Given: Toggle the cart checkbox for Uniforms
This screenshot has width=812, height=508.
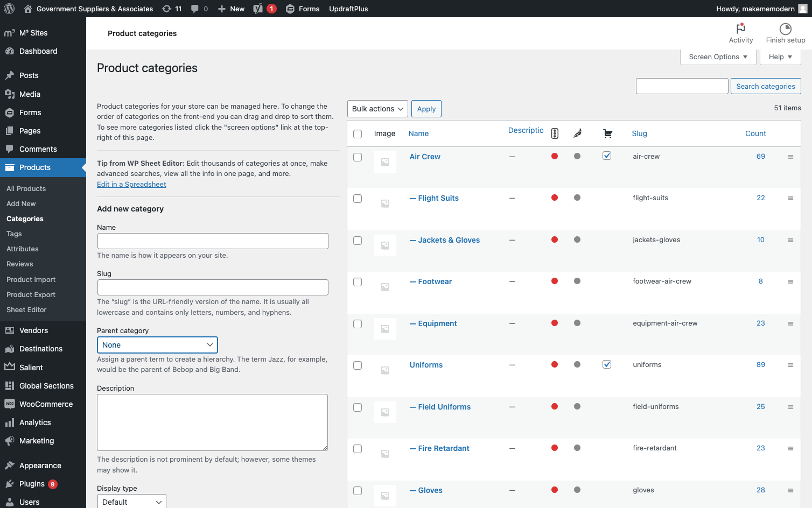Looking at the screenshot, I should pyautogui.click(x=607, y=364).
